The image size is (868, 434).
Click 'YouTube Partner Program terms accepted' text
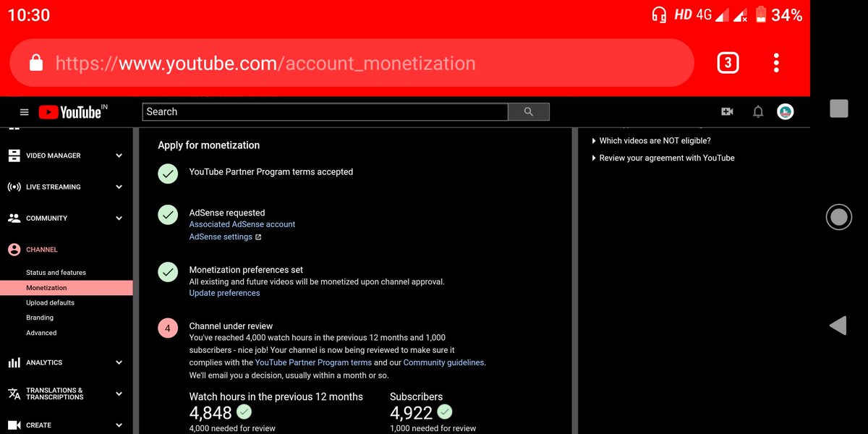tap(271, 172)
